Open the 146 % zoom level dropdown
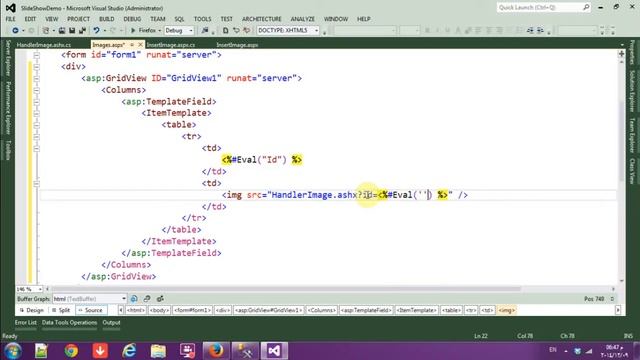 [x=29, y=289]
